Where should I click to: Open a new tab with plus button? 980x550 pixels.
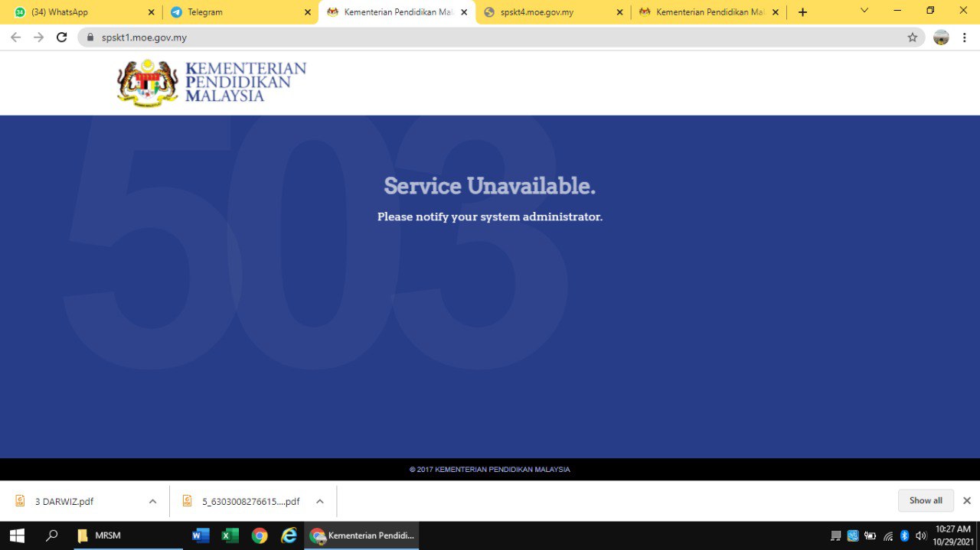[x=802, y=12]
